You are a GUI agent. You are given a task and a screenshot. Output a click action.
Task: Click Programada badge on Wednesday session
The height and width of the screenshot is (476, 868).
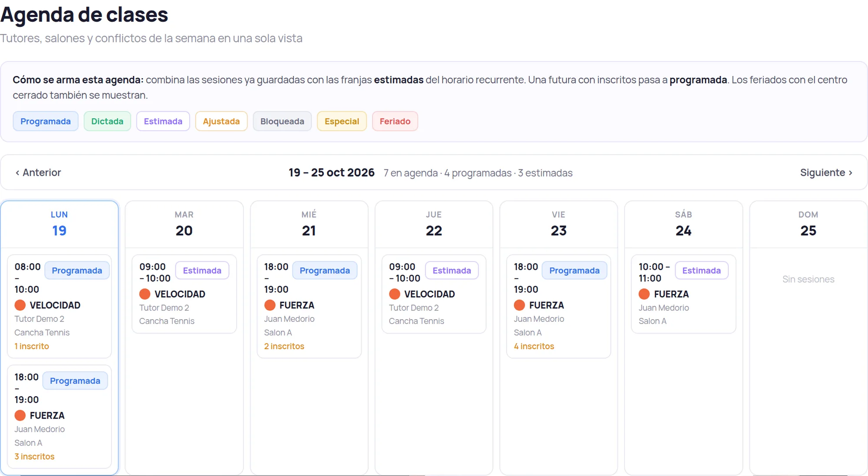pos(325,271)
